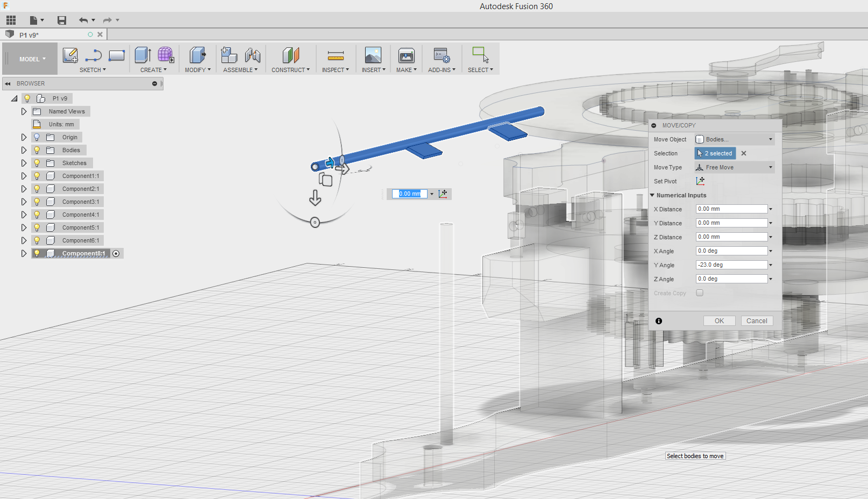The image size is (868, 499).
Task: Select the Measure inspect icon
Action: pyautogui.click(x=336, y=55)
